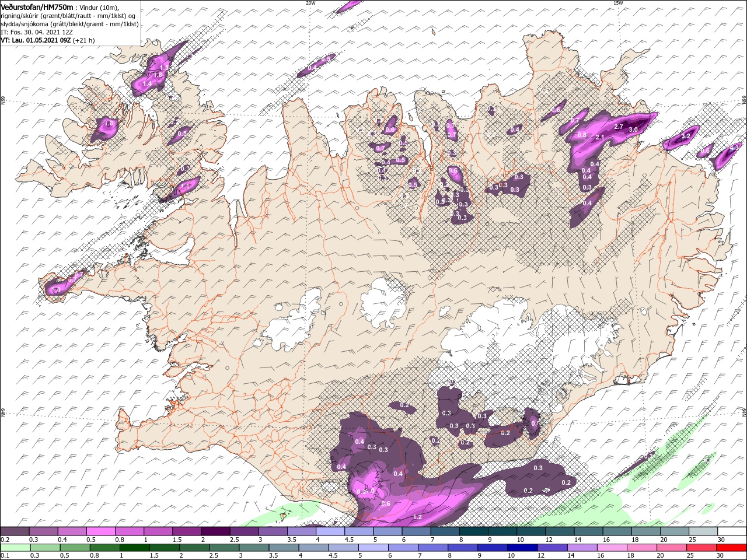This screenshot has width=747, height=560.
Task: Pick the dark purple top-row swatch between 2 and 2.5
Action: [215, 531]
